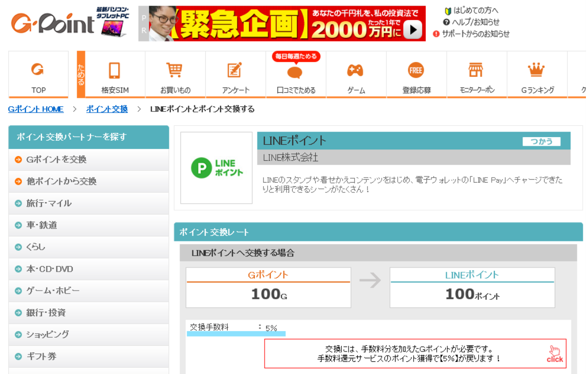Click the G-Point logo
This screenshot has width=588, height=374.
pos(53,23)
